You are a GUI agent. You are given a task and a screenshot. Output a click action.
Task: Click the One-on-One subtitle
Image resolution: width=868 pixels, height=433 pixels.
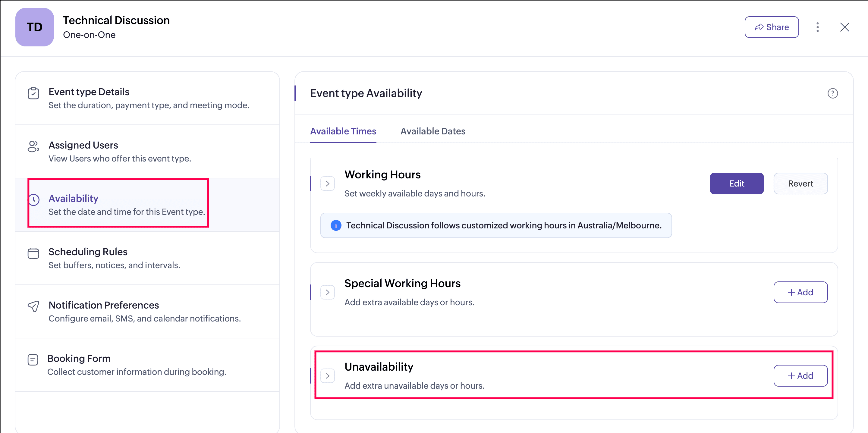pyautogui.click(x=89, y=35)
